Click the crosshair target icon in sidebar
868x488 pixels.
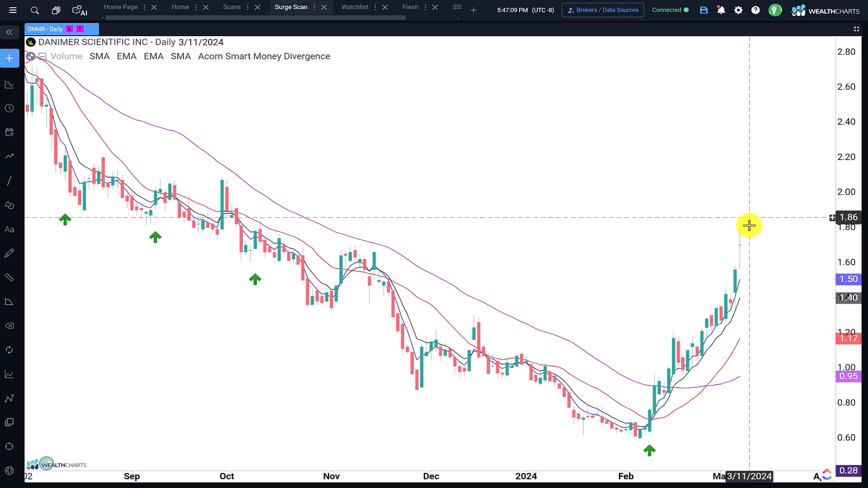pos(9,446)
